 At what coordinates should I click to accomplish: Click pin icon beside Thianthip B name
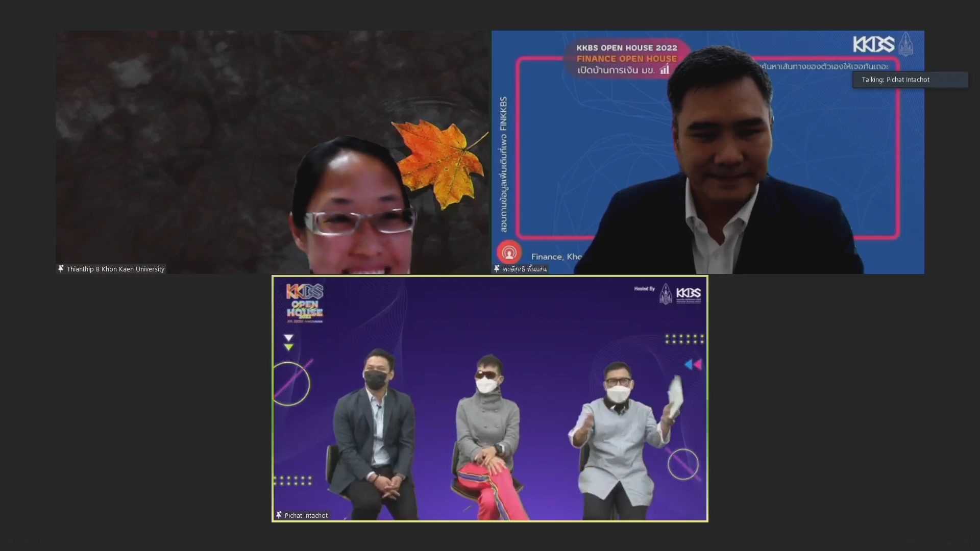click(x=61, y=268)
